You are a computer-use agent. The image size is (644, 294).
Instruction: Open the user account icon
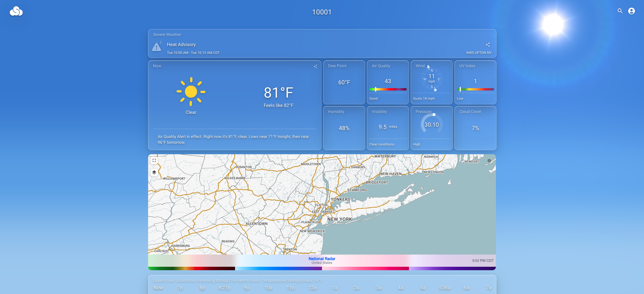click(632, 11)
